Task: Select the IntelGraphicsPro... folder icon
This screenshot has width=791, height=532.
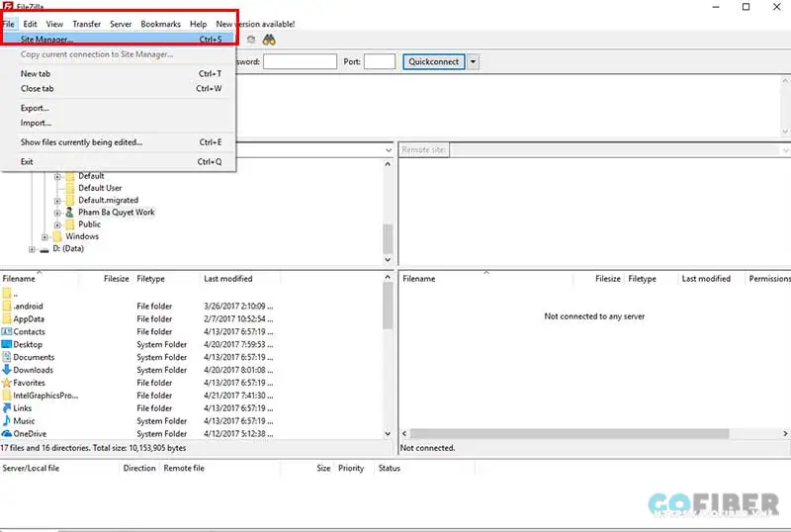Action: coord(7,396)
